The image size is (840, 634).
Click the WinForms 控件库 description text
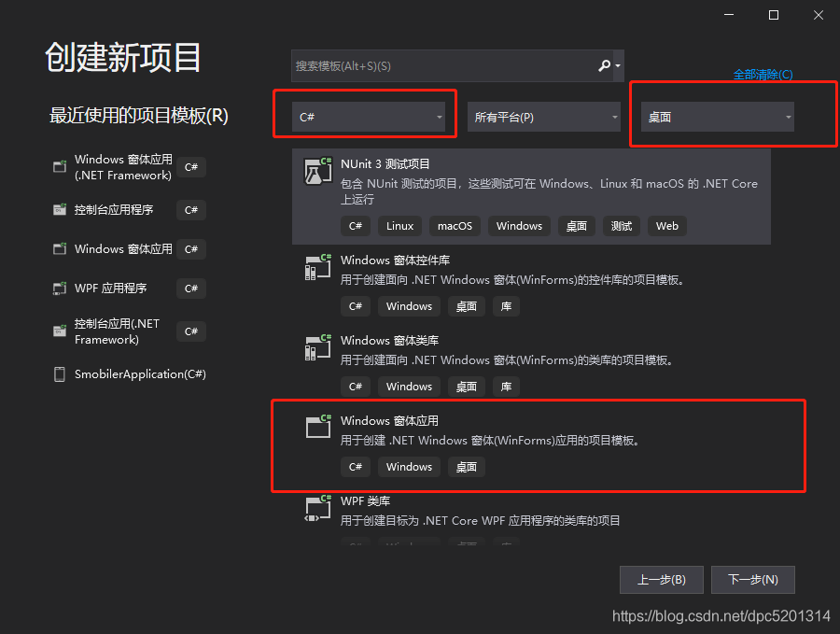pos(512,280)
